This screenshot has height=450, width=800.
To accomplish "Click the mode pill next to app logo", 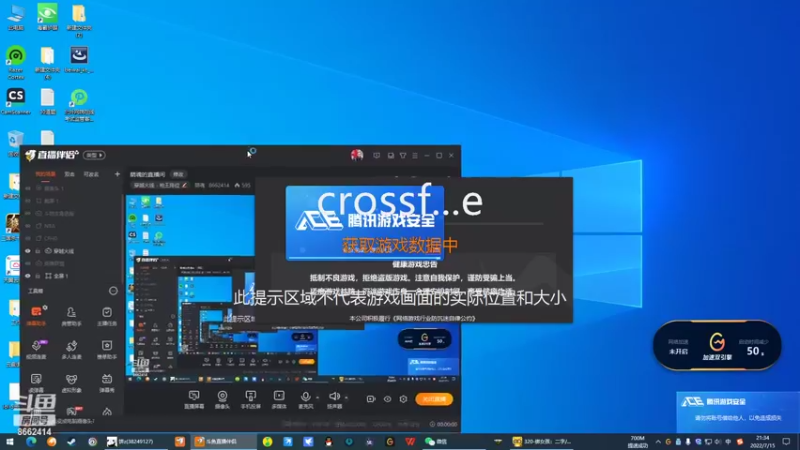I will pyautogui.click(x=94, y=155).
